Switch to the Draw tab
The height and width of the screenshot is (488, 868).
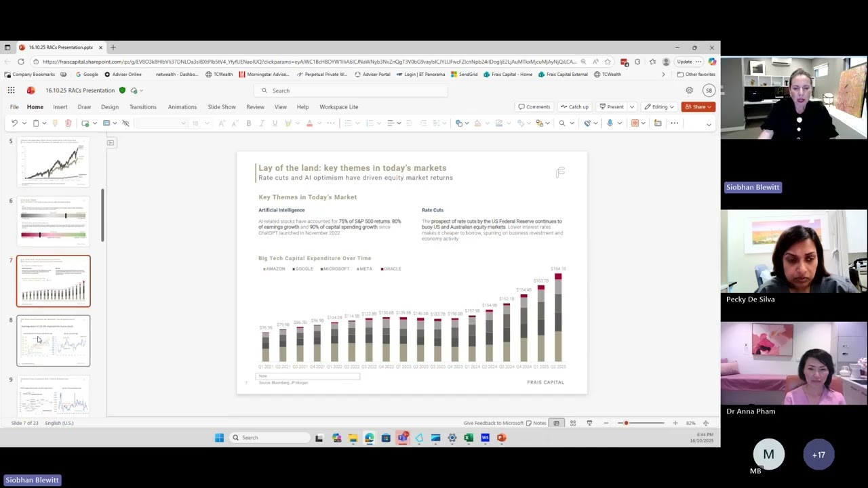tap(84, 106)
